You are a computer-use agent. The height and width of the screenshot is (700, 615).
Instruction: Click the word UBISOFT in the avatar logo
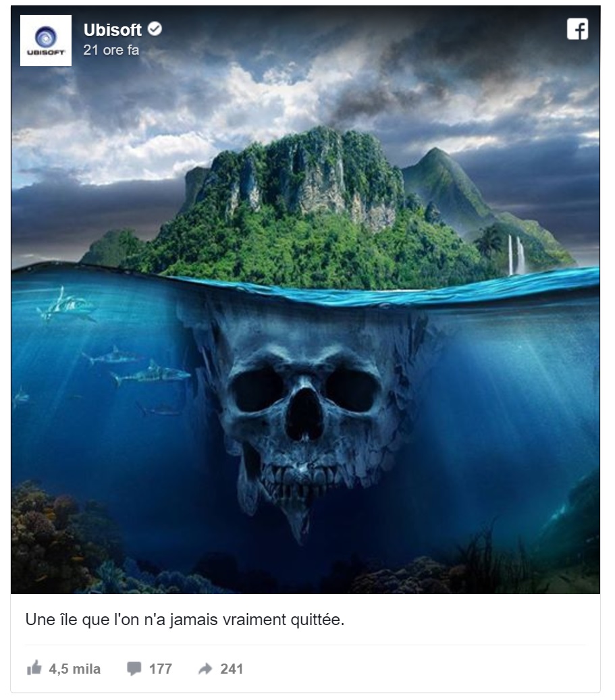(x=45, y=53)
